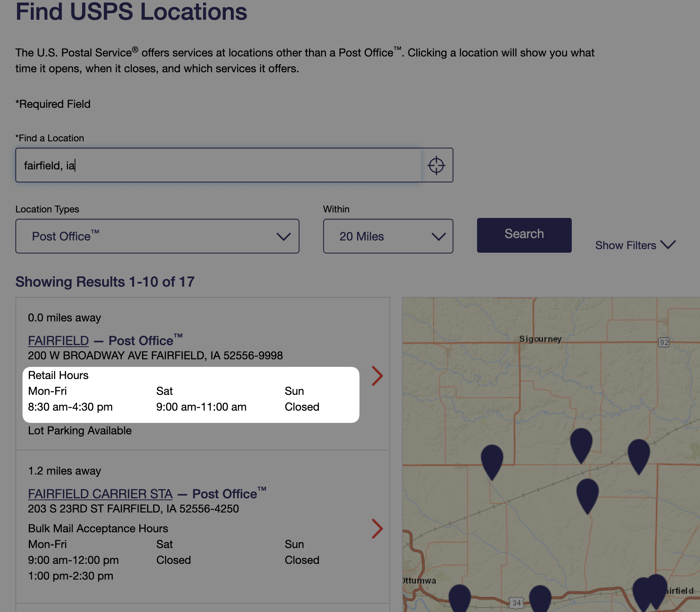The image size is (700, 612).
Task: Click the highlighted Retail Hours panel
Action: 191,395
